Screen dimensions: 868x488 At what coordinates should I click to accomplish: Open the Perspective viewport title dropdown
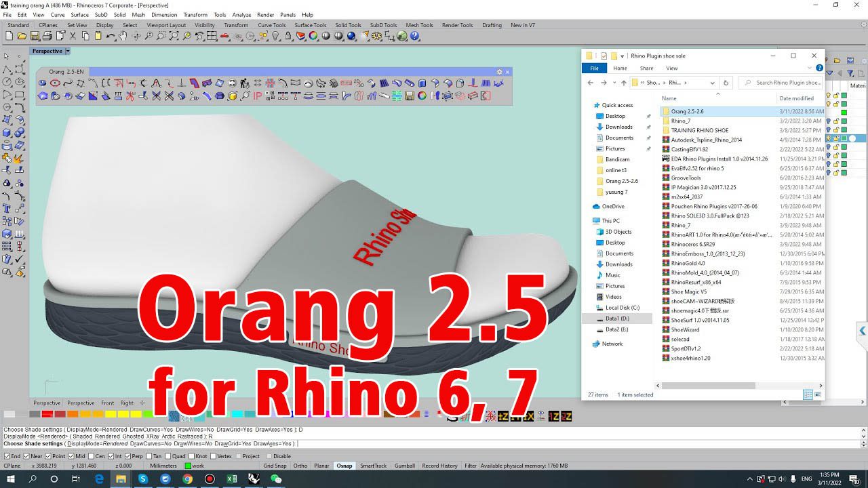[x=68, y=51]
